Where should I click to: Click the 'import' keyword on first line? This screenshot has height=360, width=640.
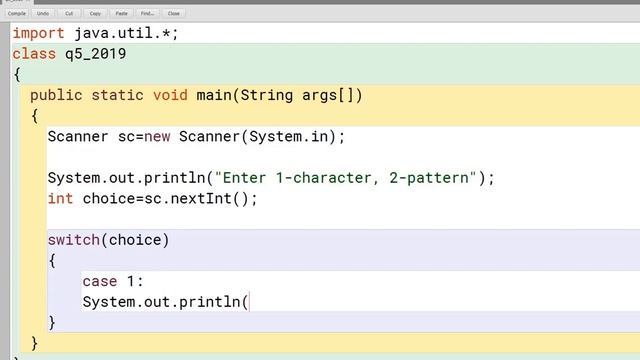click(38, 33)
